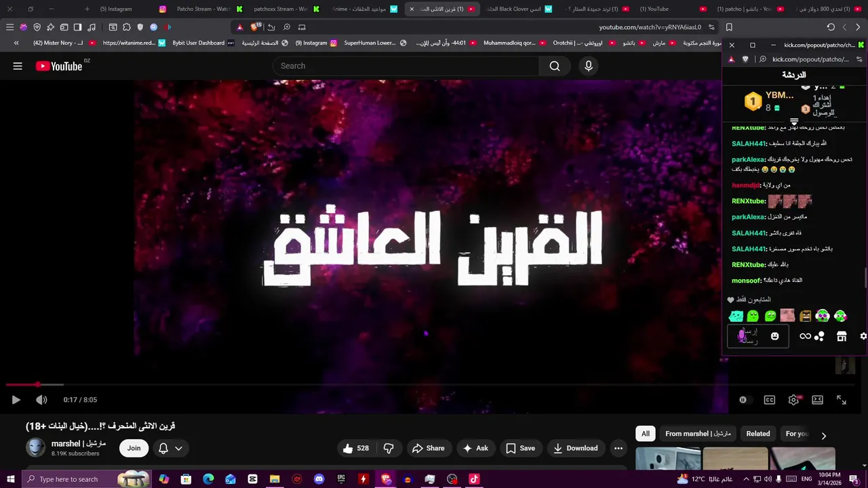Open marshel channel name link
The height and width of the screenshot is (488, 868).
79,443
